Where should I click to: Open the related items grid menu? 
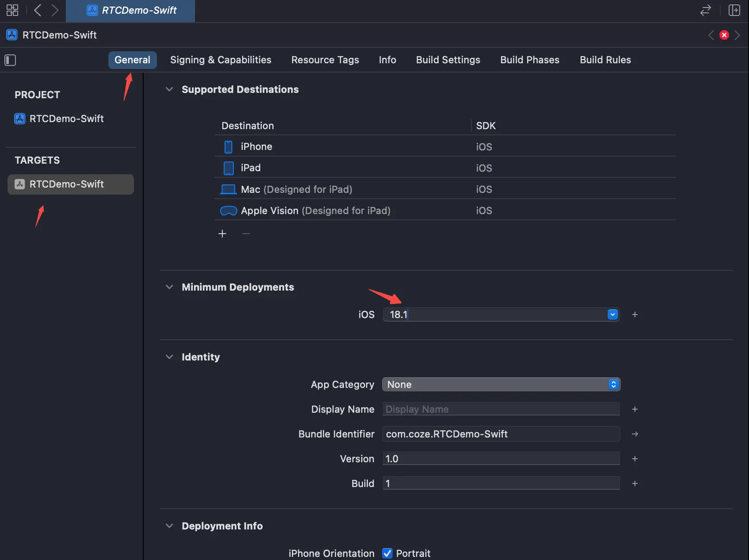click(x=12, y=10)
